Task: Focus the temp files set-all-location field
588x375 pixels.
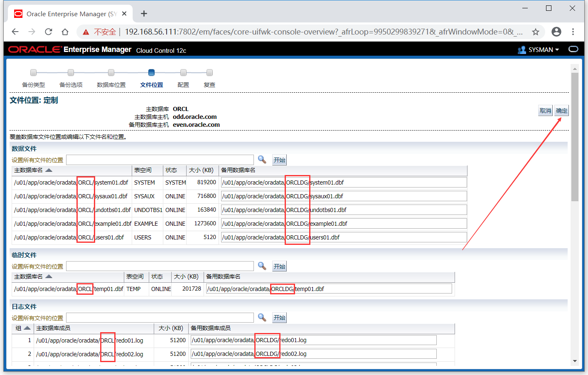Action: [160, 266]
